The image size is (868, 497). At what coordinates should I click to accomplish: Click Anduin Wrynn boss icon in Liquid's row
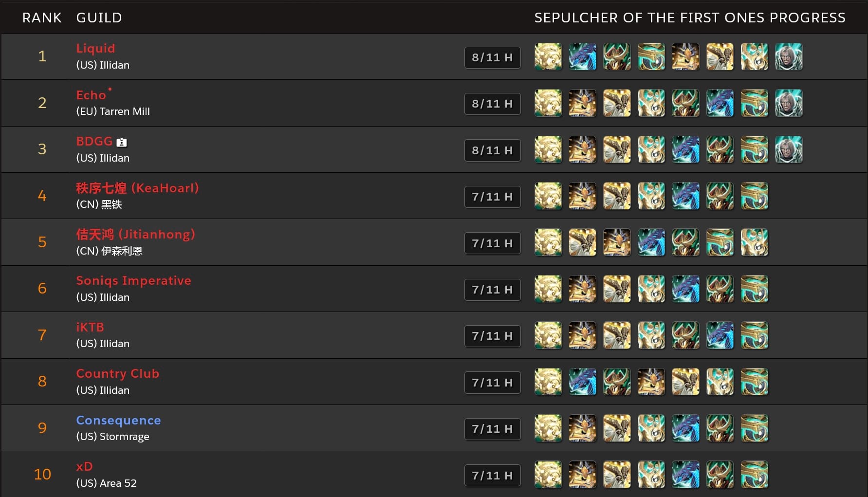coord(789,57)
